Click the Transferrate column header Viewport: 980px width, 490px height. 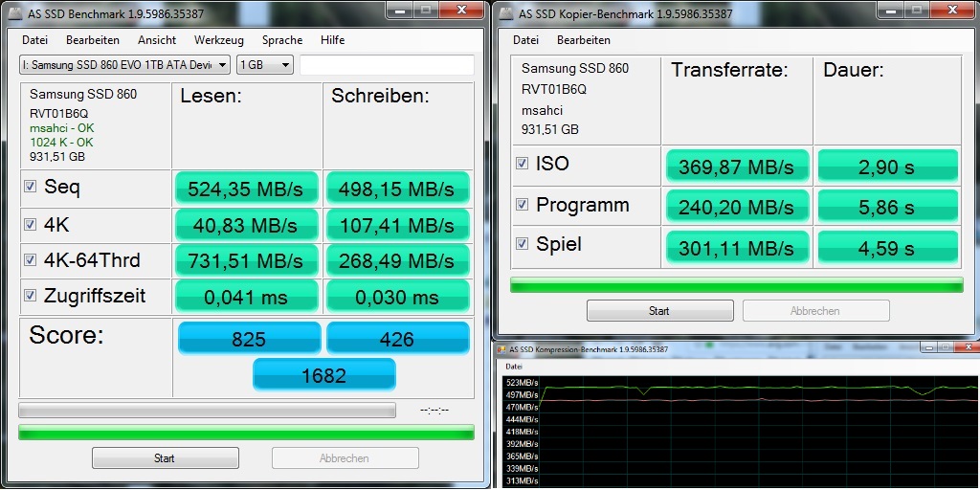pos(729,70)
